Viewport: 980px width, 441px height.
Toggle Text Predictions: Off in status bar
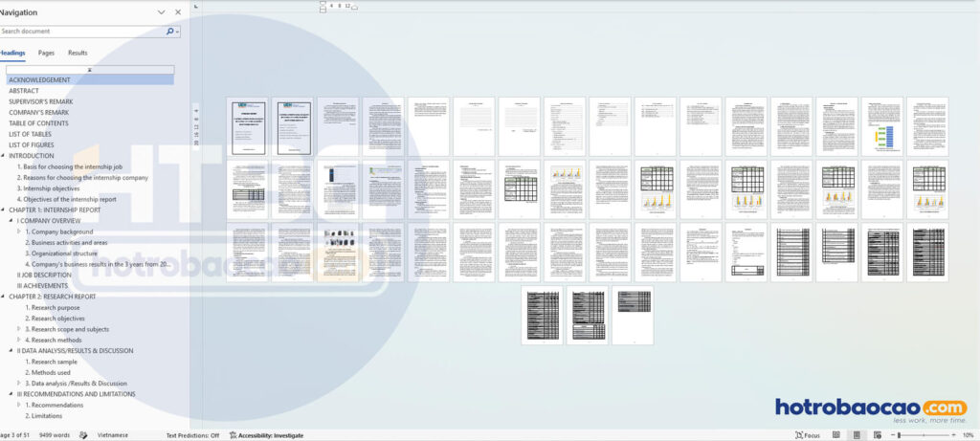192,435
